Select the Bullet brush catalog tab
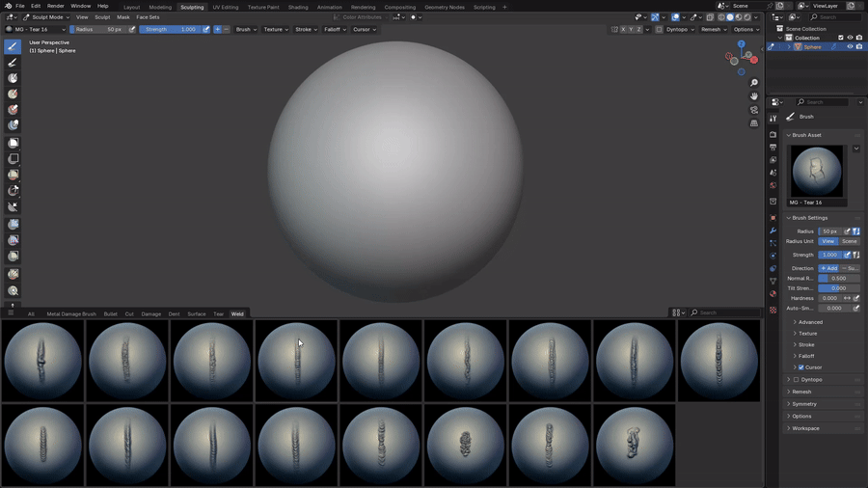The height and width of the screenshot is (488, 868). (x=110, y=313)
